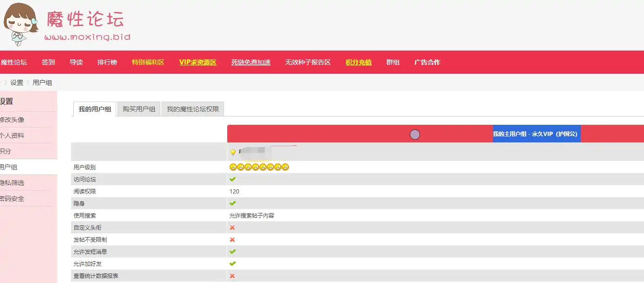Click the smiley faces in the 用户级别 row
The width and height of the screenshot is (644, 283).
(x=259, y=167)
